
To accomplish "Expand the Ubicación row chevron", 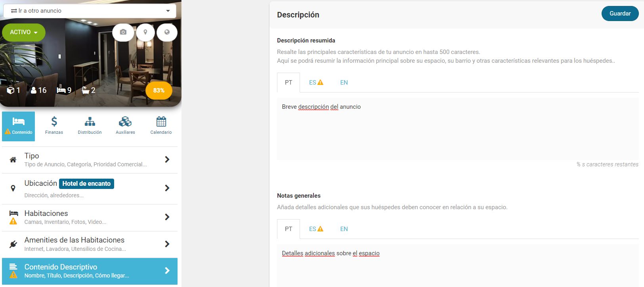I will 167,188.
